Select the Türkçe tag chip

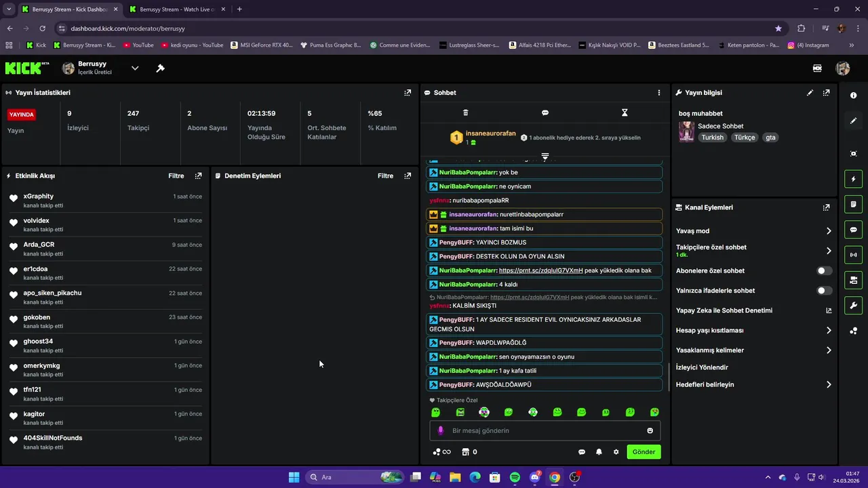pyautogui.click(x=744, y=137)
